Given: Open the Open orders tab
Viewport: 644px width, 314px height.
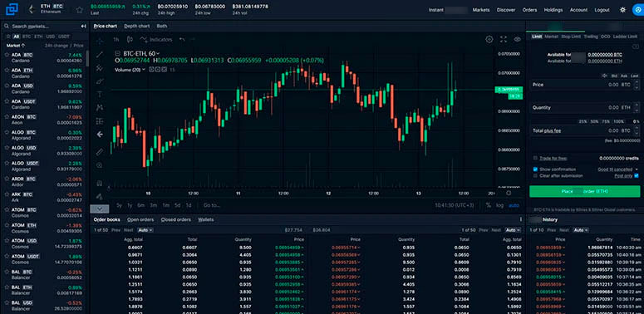Looking at the screenshot, I should coord(140,219).
